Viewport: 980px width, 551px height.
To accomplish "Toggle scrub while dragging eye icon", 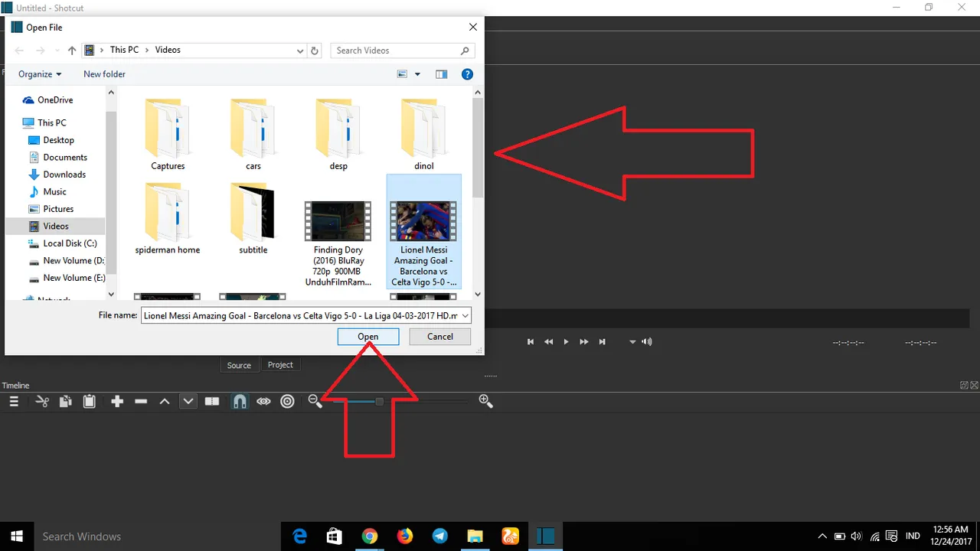I will point(264,401).
